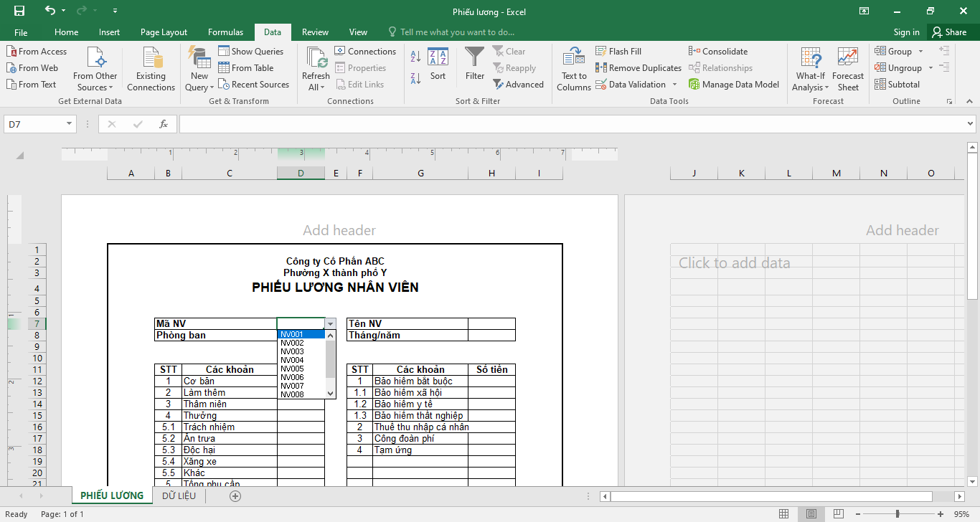Switch to Page Layout view in status bar
Screen dimensions: 980x522
pos(811,514)
